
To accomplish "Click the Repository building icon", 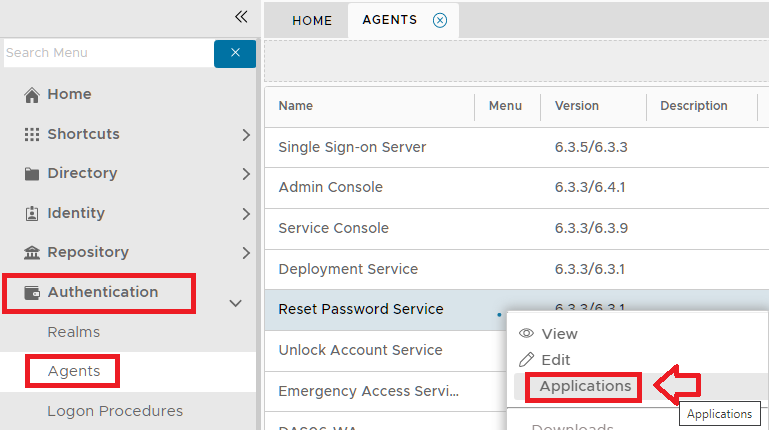I will click(x=32, y=253).
